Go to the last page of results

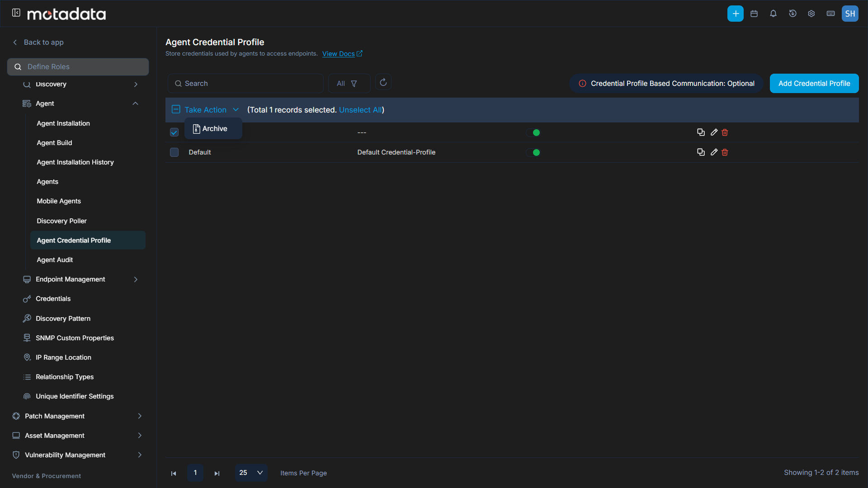pos(217,473)
